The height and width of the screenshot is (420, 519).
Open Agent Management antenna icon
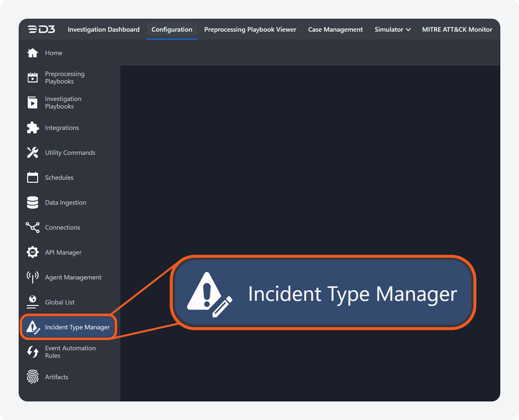click(x=32, y=277)
